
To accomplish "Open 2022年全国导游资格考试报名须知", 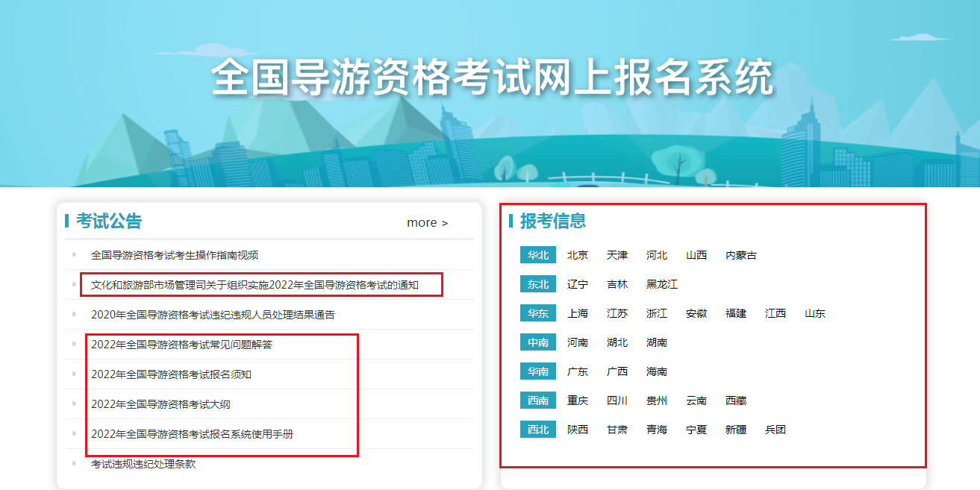I will [x=171, y=374].
